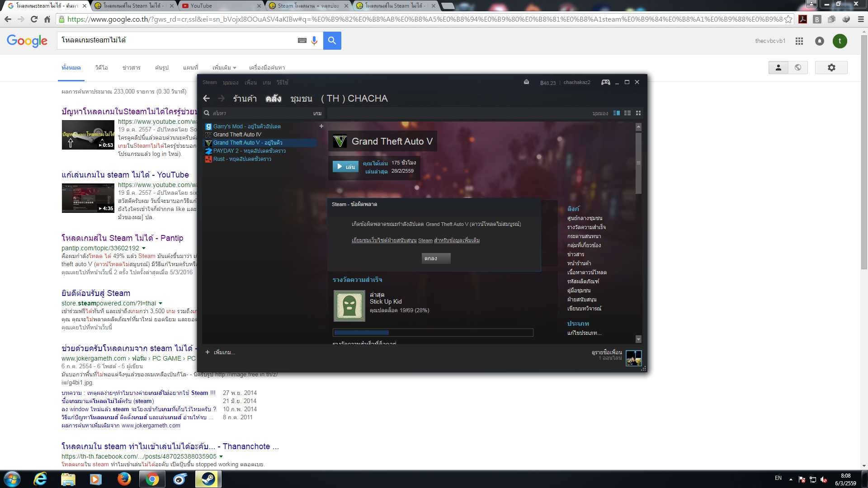The image size is (868, 488).
Task: Open ศูนย์กลางชุมชน community hub link
Action: pos(585,218)
